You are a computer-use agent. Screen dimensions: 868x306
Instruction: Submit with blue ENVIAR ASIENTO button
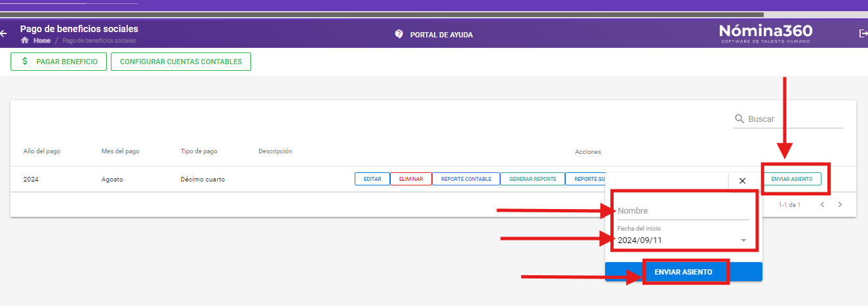[684, 272]
